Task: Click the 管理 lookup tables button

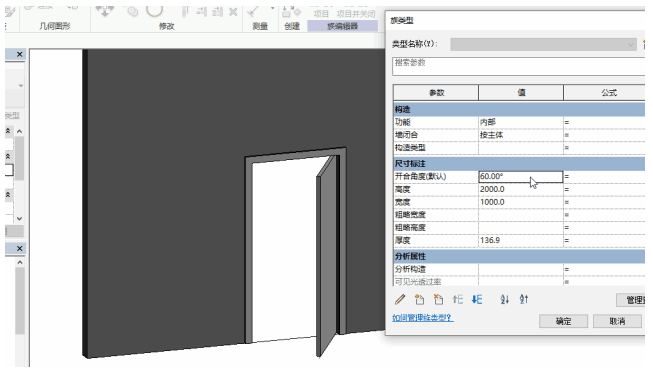Action: point(631,300)
